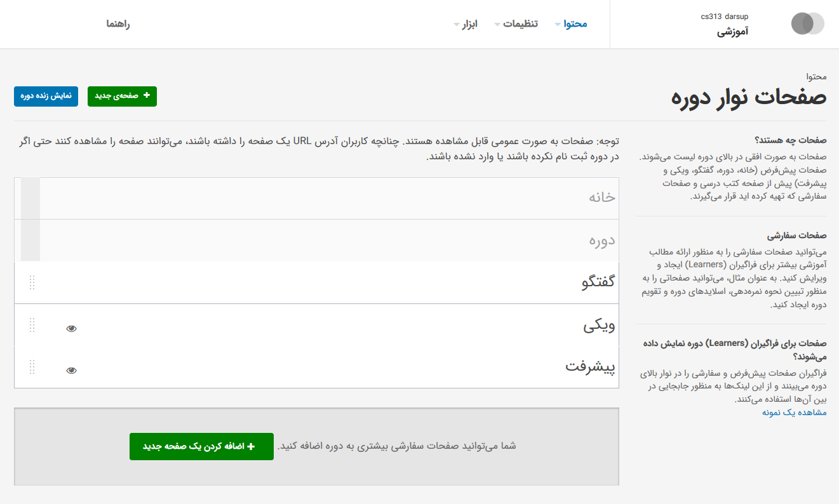Toggle visibility eye for the ویکی page
This screenshot has width=839, height=504.
click(71, 328)
